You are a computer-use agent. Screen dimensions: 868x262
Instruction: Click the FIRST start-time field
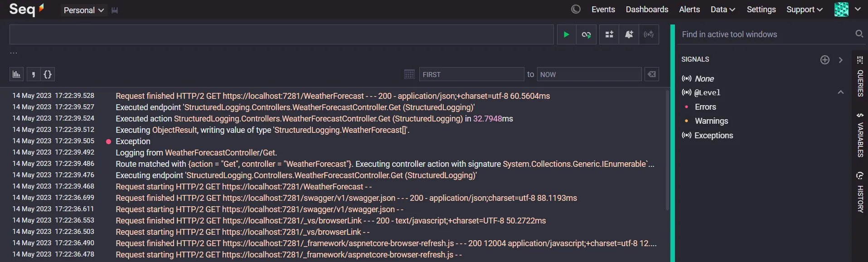tap(471, 74)
